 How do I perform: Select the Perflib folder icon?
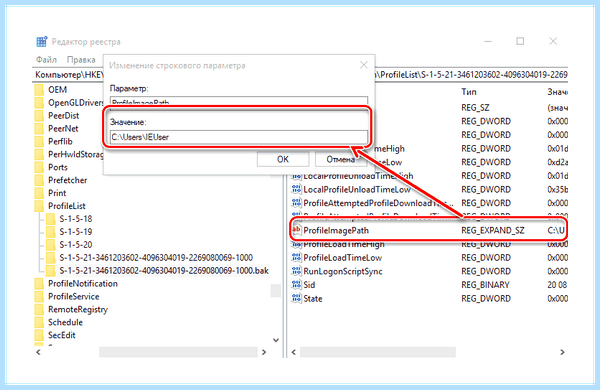[x=39, y=142]
